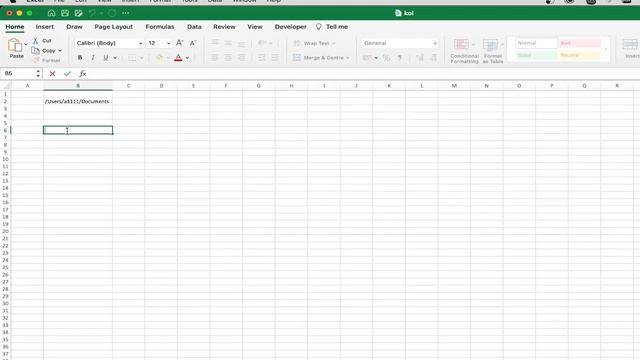Click the increase indent icon
The width and height of the screenshot is (640, 360).
(275, 58)
